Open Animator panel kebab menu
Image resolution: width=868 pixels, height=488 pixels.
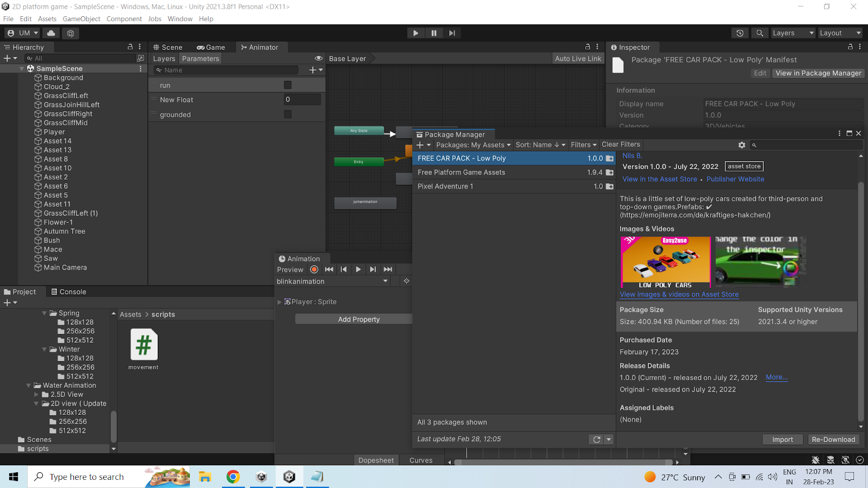tap(597, 47)
